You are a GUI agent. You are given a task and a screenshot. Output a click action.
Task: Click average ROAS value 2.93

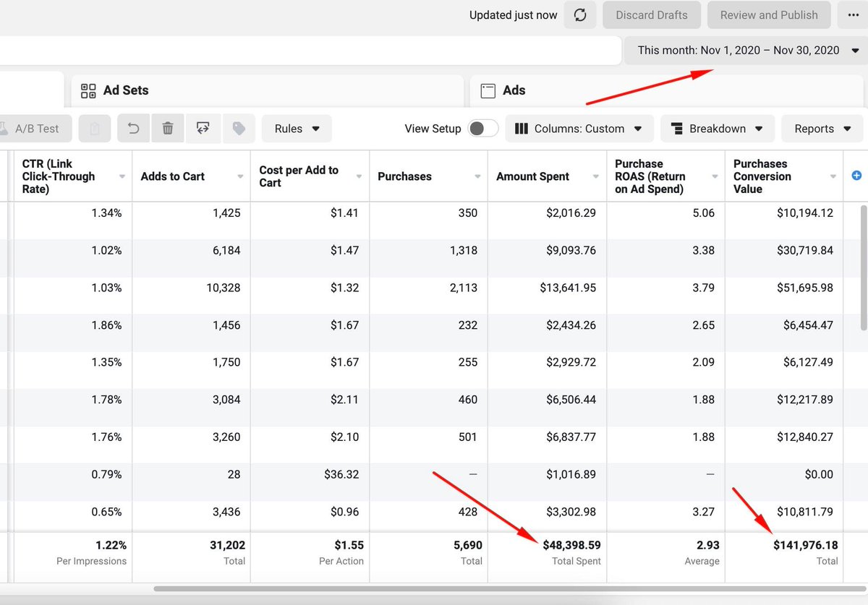[708, 545]
